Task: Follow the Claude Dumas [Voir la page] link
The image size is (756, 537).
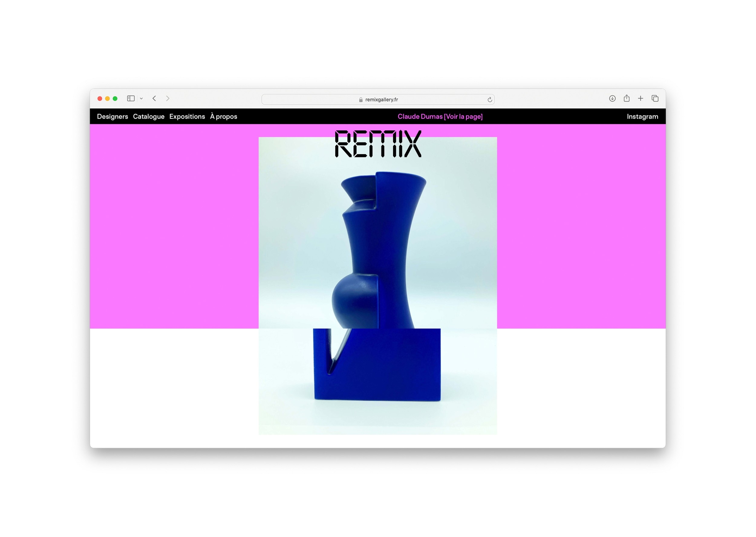Action: tap(440, 116)
